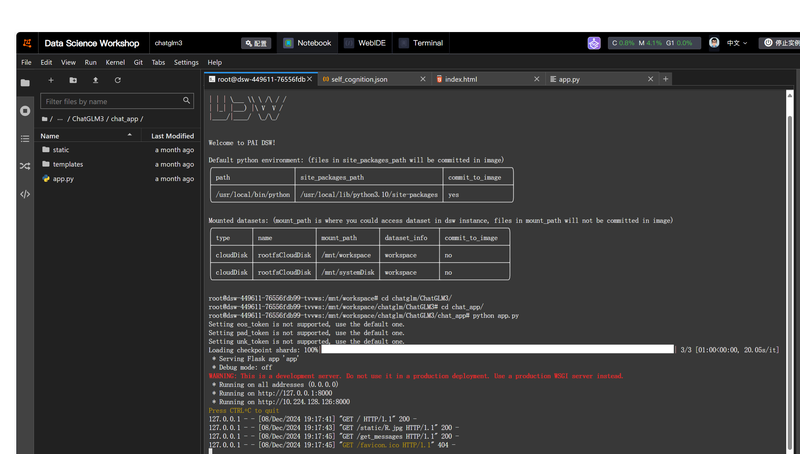Click the http://127.0.0.1:8000 URL in terminal
Image resolution: width=800 pixels, height=454 pixels.
point(295,393)
